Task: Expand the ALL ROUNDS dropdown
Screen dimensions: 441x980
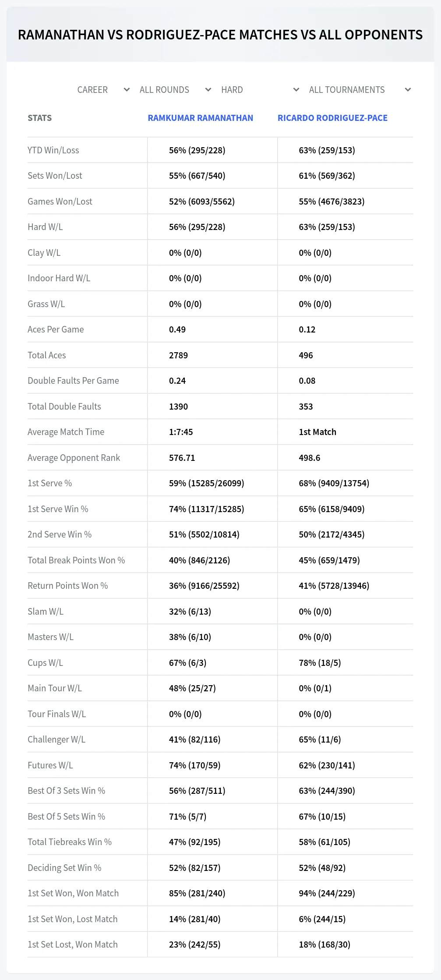Action: pos(175,90)
